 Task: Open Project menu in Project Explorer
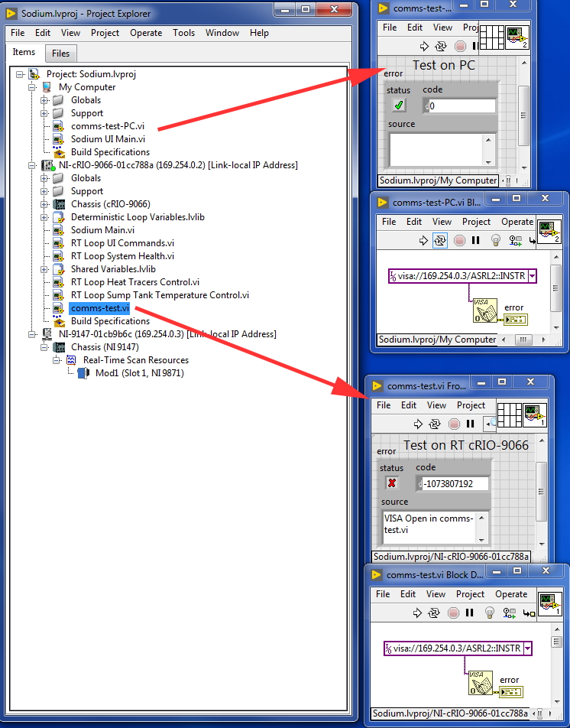105,33
